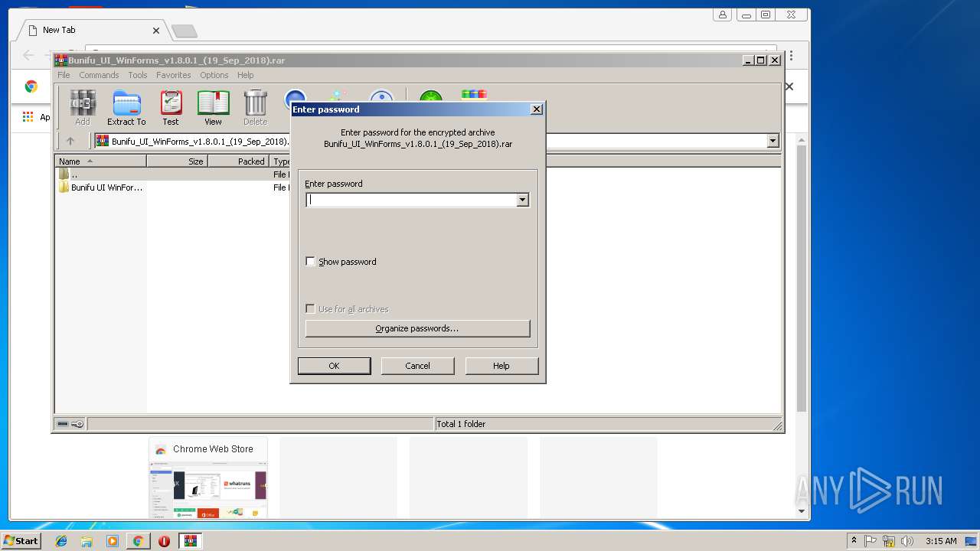Click the 'Total 1 folder' status text

(x=461, y=424)
